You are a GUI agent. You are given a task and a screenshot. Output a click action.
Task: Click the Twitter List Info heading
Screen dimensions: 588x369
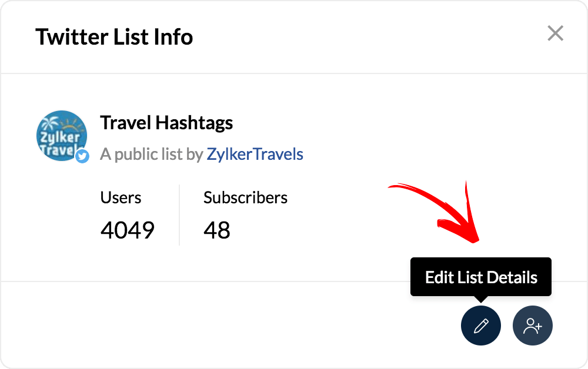[114, 37]
